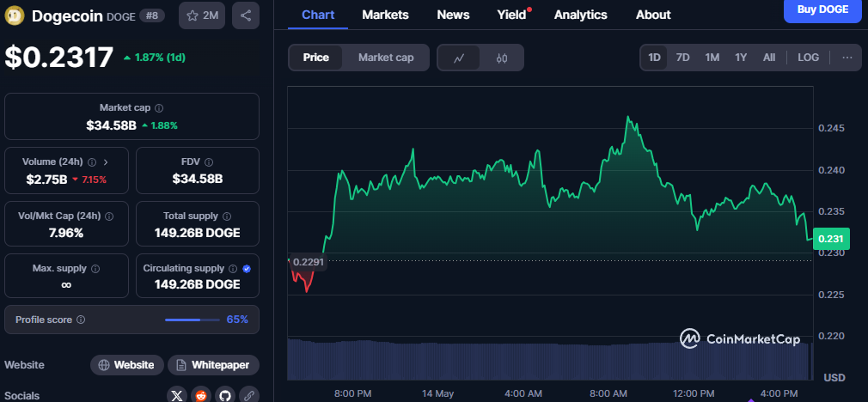
Task: Show Total supply info icon
Action: tap(227, 216)
